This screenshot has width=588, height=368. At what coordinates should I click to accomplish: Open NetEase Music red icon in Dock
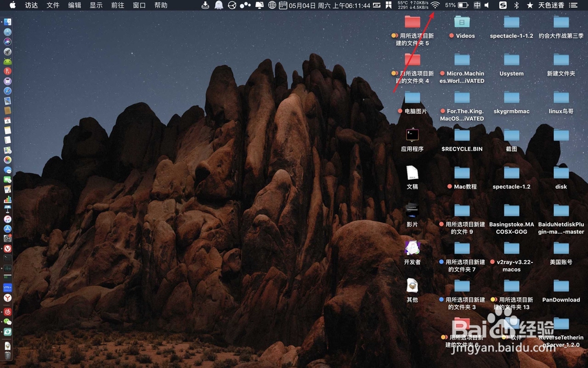pyautogui.click(x=8, y=311)
